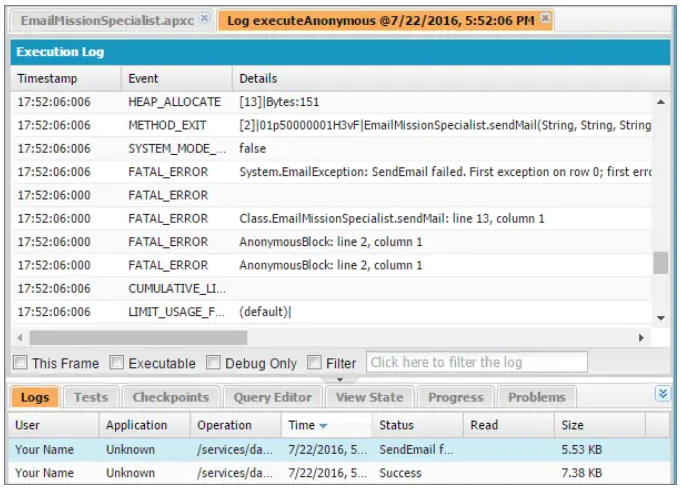Screen dimensions: 681x488
Task: Open the Progress tab
Action: tap(456, 397)
